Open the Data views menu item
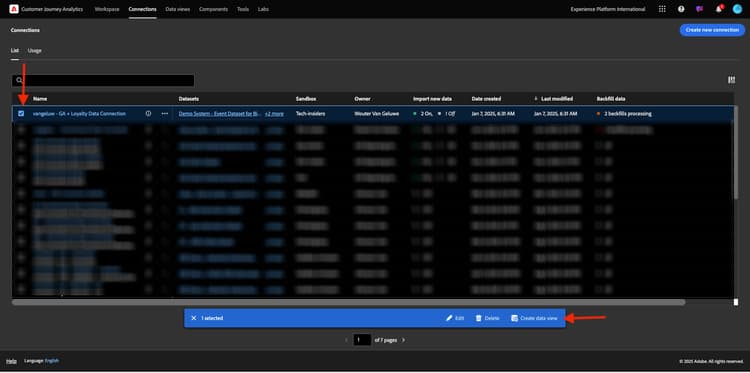 tap(178, 9)
